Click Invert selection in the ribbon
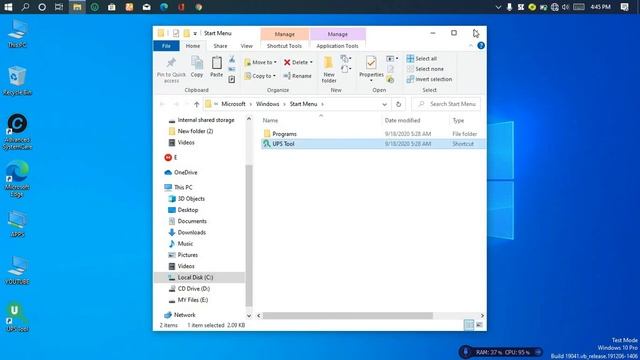This screenshot has height=360, width=640. 429,79
